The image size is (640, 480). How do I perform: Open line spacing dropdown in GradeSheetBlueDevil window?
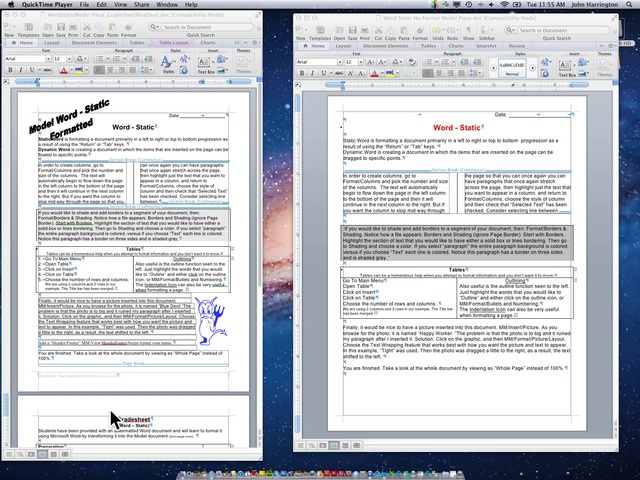point(152,70)
